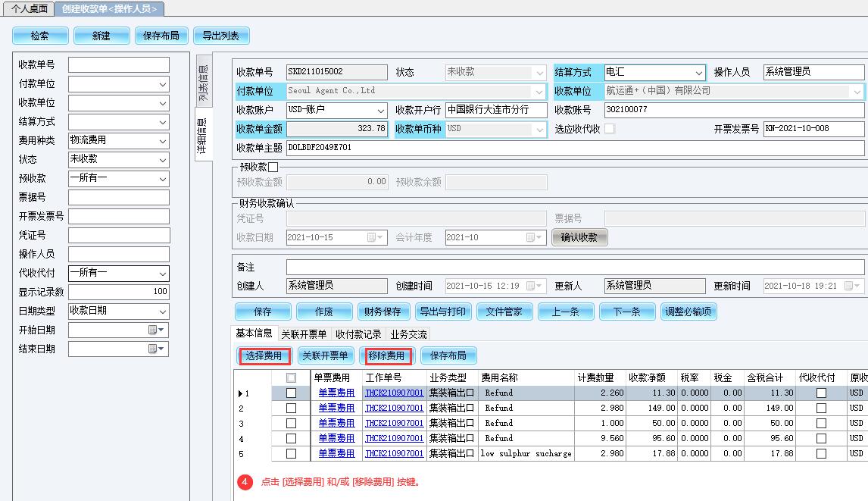
Task: Tick the 预收款 checkbox
Action: (x=273, y=167)
